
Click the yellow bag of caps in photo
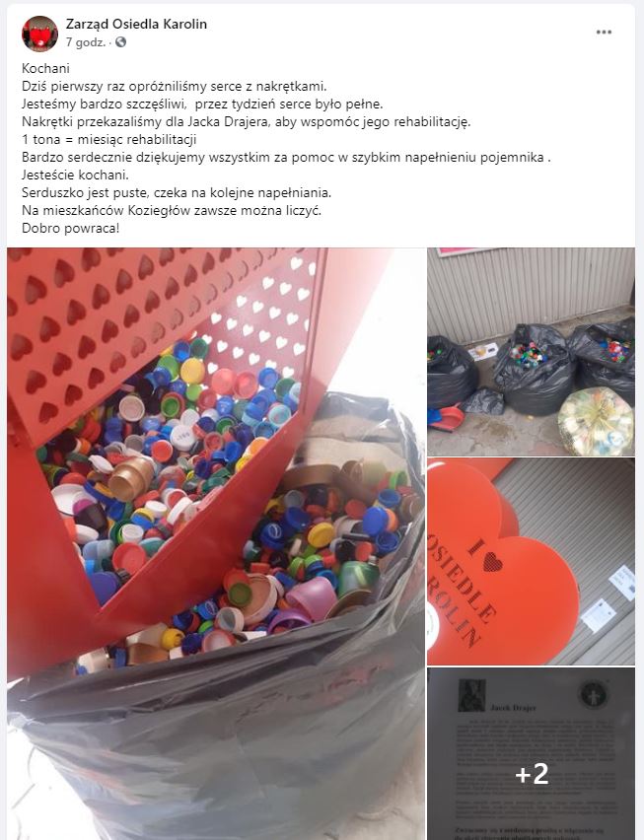[x=596, y=421]
